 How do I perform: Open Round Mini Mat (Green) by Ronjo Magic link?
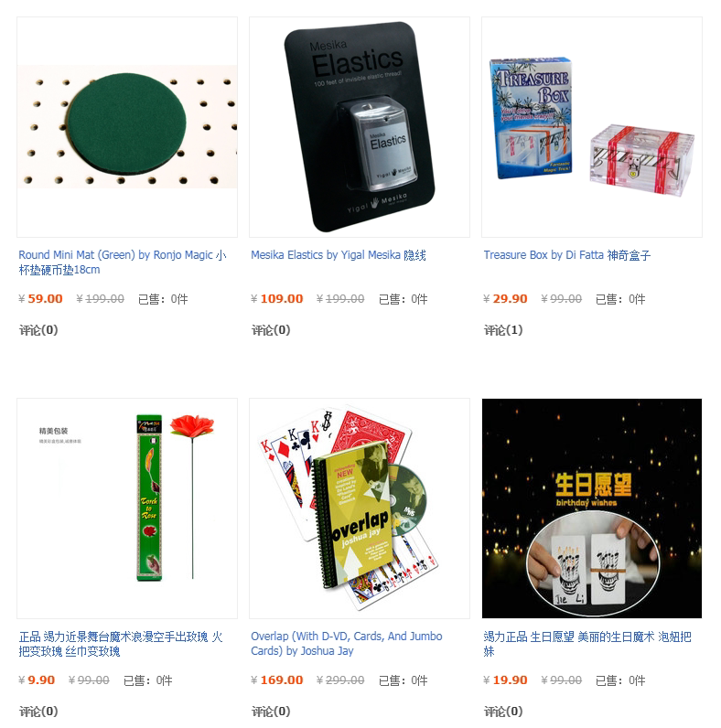tap(123, 262)
